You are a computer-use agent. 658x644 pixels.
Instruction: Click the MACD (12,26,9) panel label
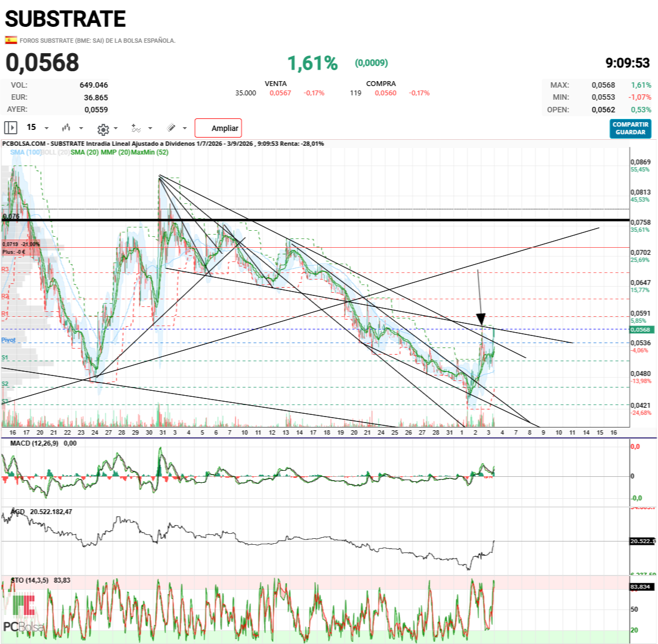(34, 443)
